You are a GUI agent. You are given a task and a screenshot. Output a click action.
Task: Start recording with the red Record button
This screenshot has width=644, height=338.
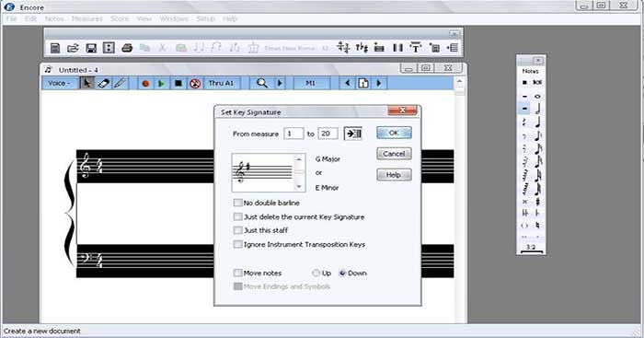coord(145,84)
